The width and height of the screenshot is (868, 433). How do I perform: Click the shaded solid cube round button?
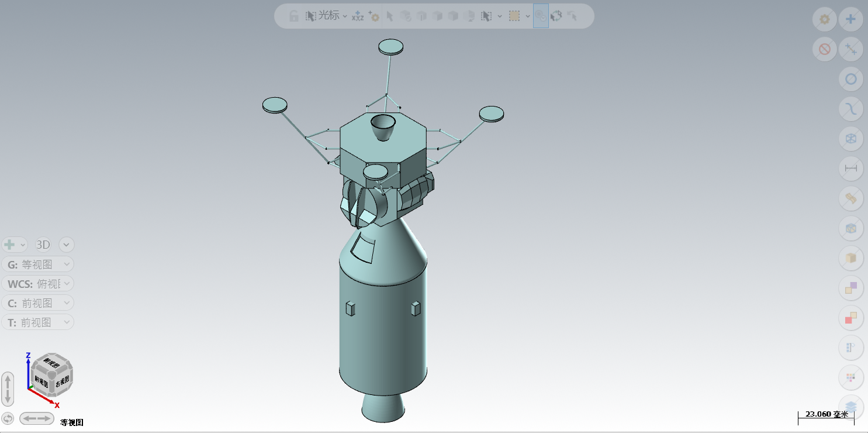[x=851, y=228]
